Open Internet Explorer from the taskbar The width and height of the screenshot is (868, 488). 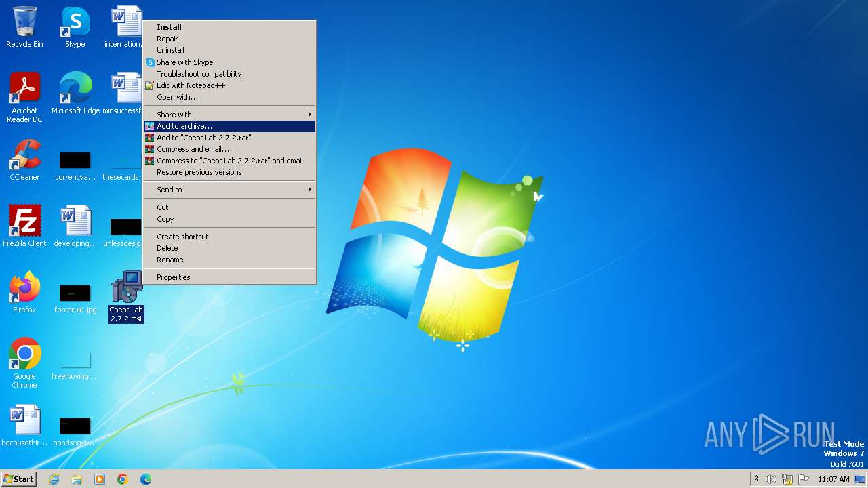(54, 479)
